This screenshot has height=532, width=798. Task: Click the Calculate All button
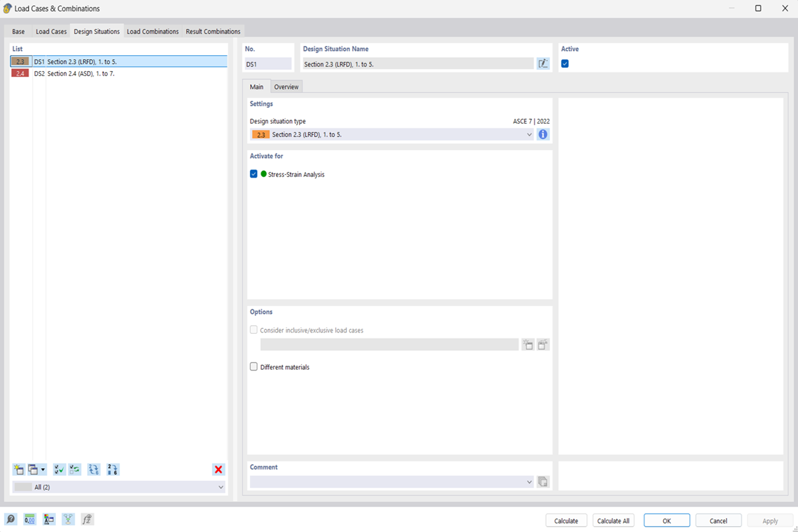[613, 521]
